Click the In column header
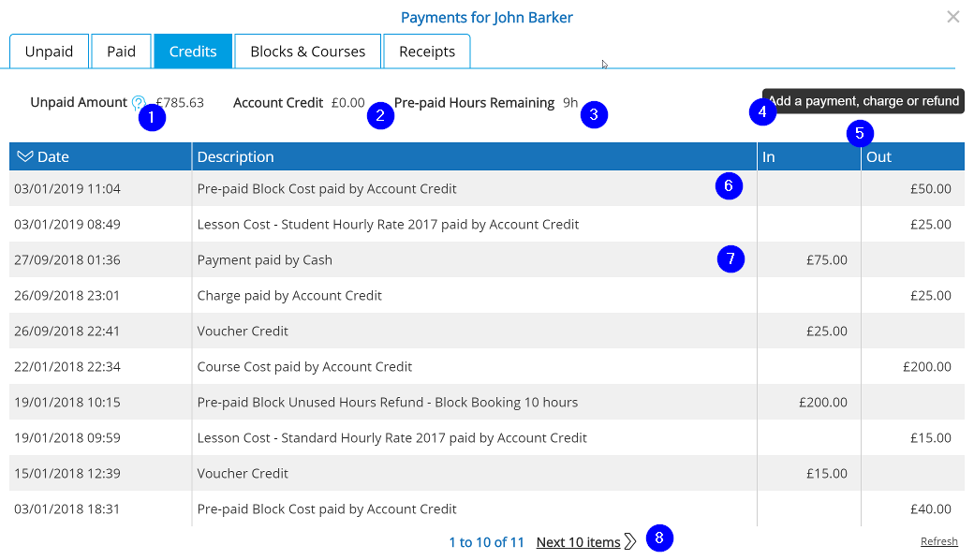974x560 pixels. click(x=809, y=156)
